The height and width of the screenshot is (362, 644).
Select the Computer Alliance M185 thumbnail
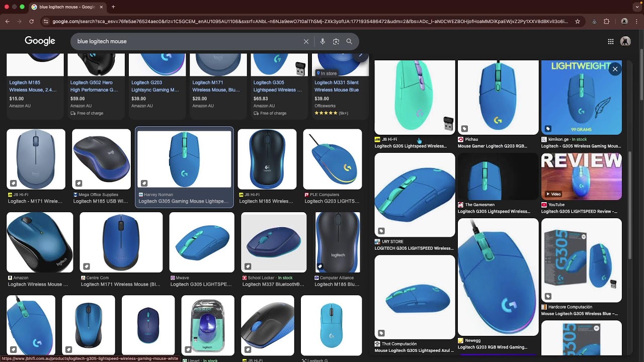(x=338, y=242)
